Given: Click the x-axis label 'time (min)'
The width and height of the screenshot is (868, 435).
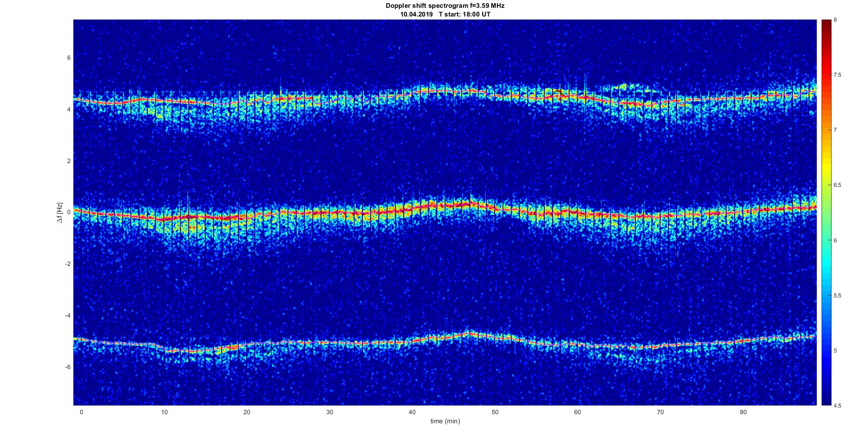Looking at the screenshot, I should 445,421.
